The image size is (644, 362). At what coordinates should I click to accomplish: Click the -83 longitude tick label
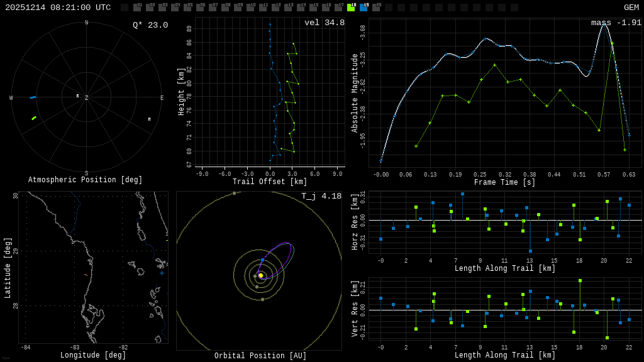(x=74, y=347)
